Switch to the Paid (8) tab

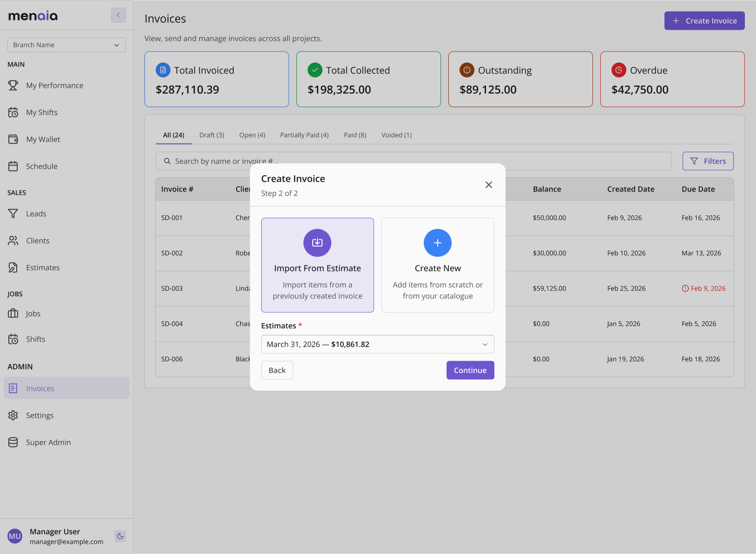point(355,135)
